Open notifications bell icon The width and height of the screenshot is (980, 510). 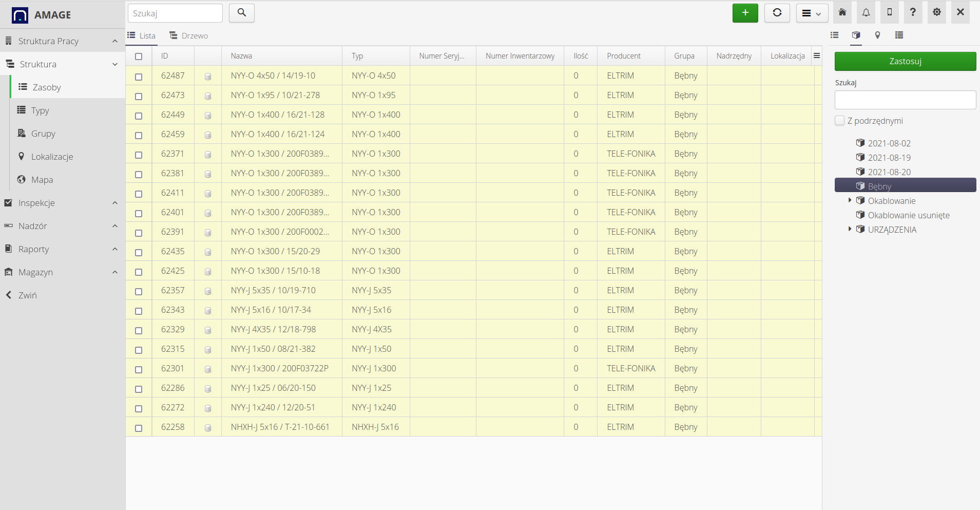(866, 13)
